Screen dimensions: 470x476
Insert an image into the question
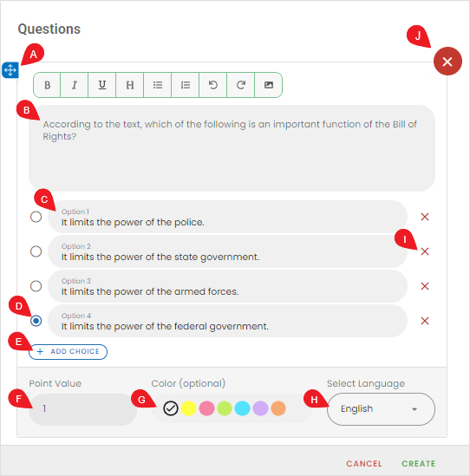coord(269,85)
